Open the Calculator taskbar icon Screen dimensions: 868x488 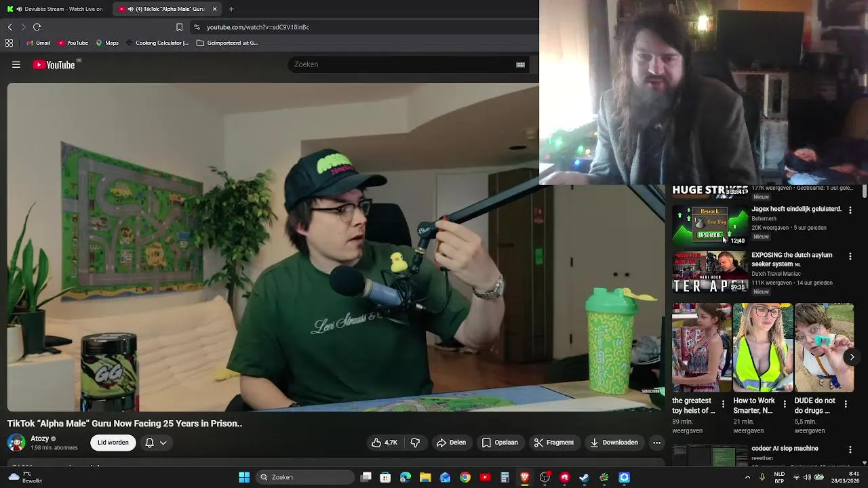click(x=505, y=477)
